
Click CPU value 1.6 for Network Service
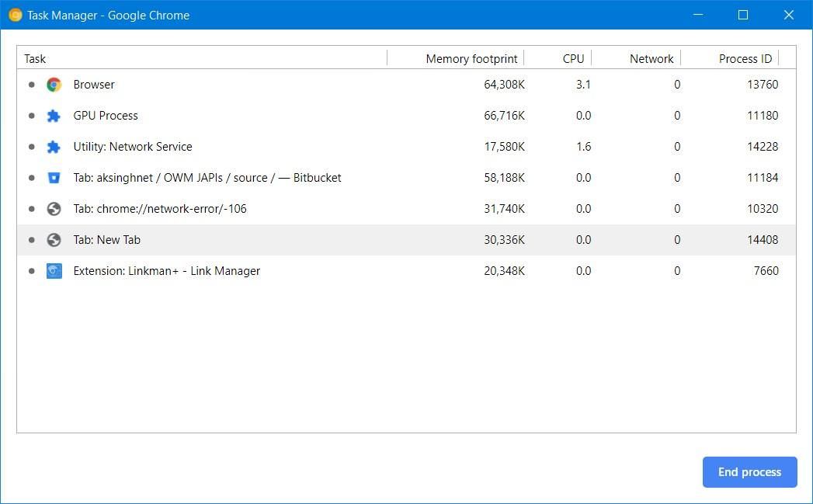pos(583,147)
